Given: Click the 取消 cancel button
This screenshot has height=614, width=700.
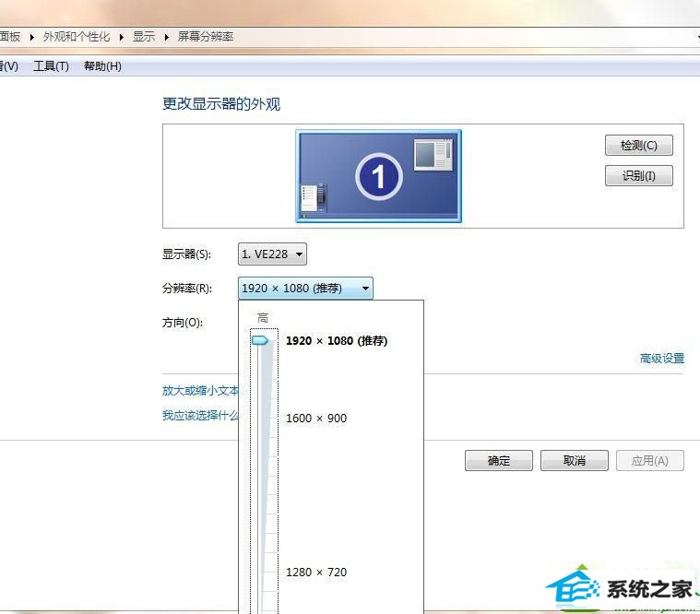Looking at the screenshot, I should [574, 461].
